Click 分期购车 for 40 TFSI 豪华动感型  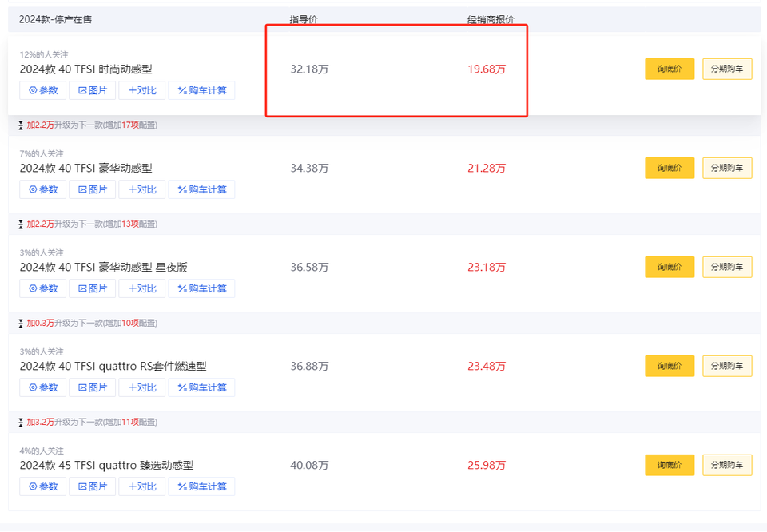(x=727, y=169)
